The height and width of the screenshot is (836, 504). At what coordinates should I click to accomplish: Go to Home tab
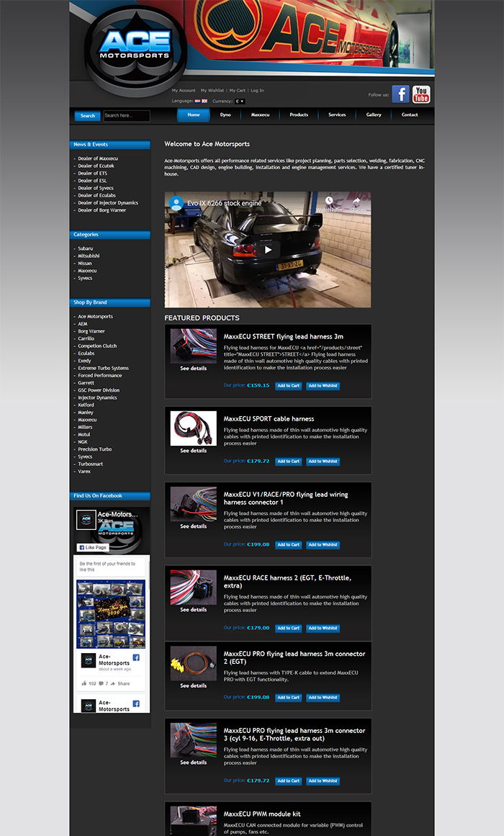194,114
